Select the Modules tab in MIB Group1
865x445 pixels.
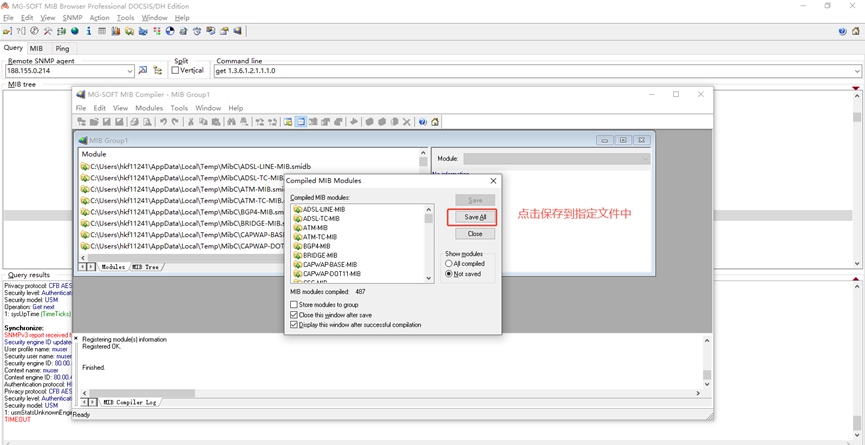113,267
